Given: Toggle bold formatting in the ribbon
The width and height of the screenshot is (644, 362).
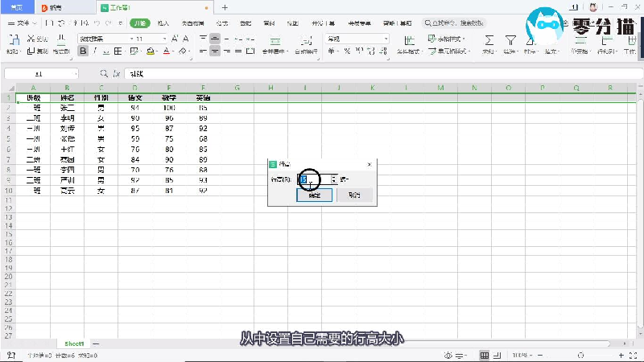Looking at the screenshot, I should pyautogui.click(x=82, y=51).
